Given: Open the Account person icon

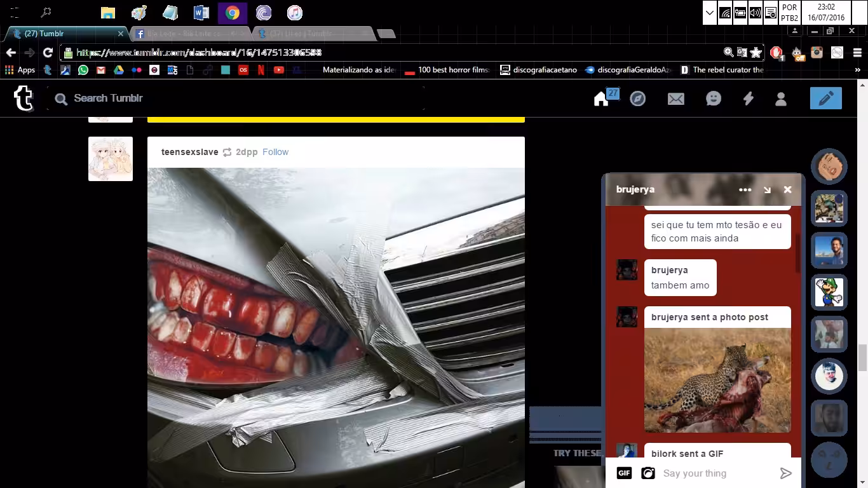Looking at the screenshot, I should pyautogui.click(x=781, y=98).
